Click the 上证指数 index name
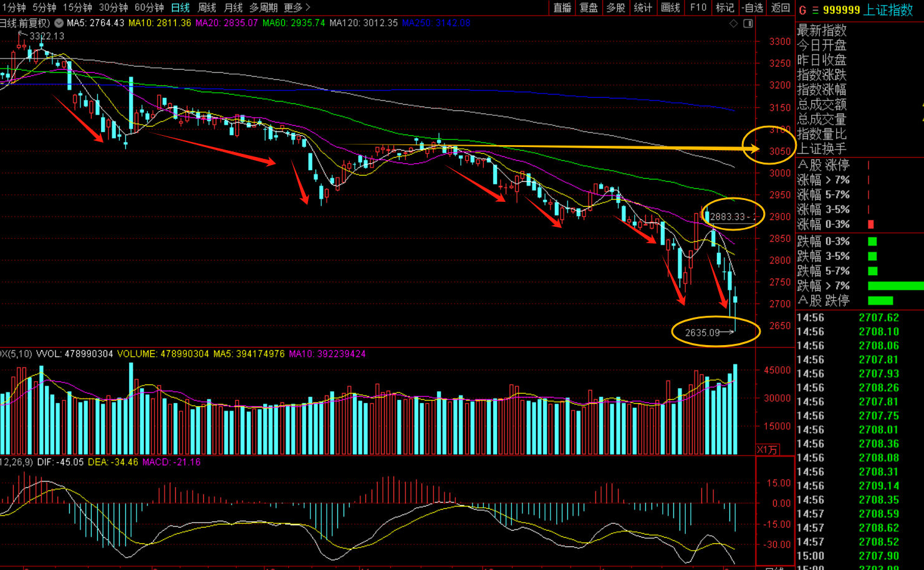This screenshot has height=570, width=924. pyautogui.click(x=888, y=10)
